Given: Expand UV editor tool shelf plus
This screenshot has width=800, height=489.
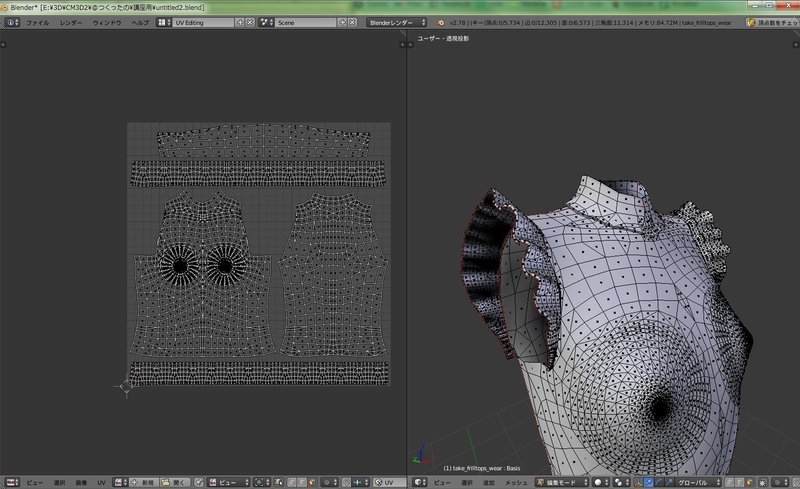Looking at the screenshot, I should [x=3, y=44].
